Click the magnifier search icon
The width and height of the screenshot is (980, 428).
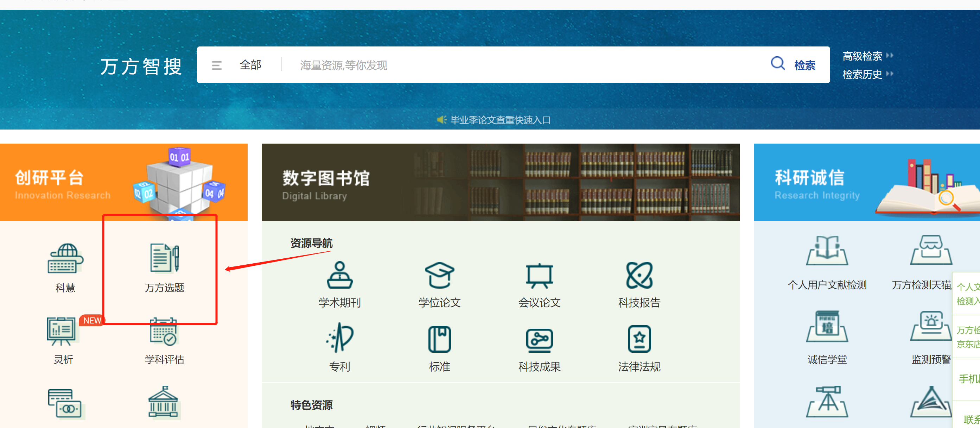point(778,64)
